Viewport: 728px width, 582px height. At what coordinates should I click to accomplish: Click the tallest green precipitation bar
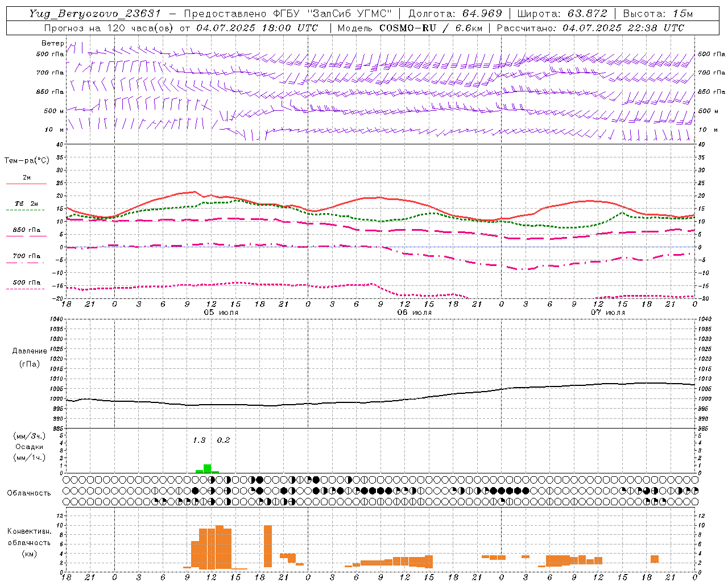tap(208, 468)
